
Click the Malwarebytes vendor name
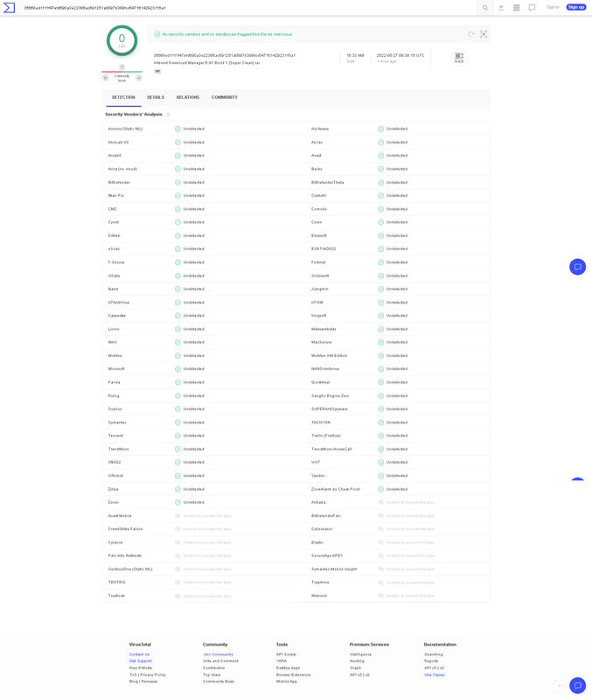tap(324, 329)
